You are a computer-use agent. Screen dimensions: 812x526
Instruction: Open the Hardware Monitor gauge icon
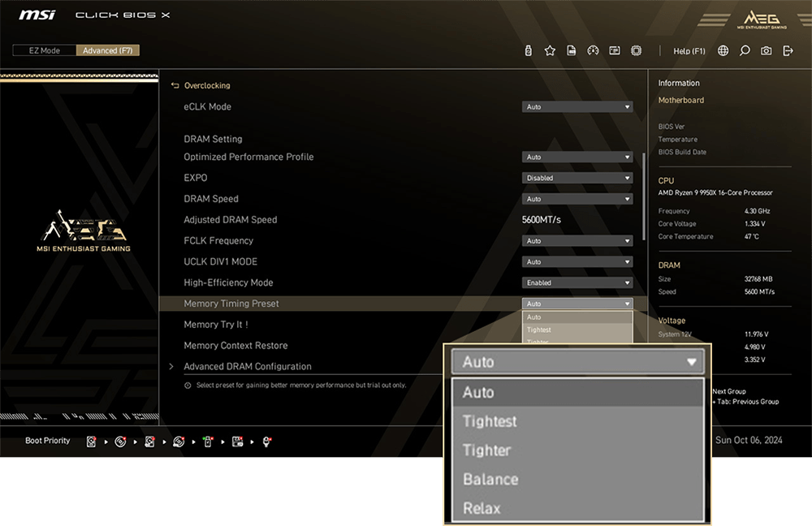click(x=593, y=50)
